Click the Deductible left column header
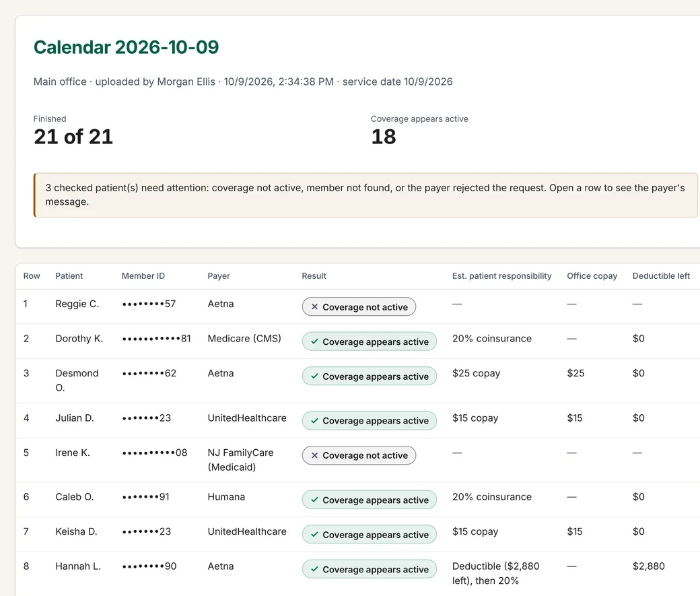Screen dimensions: 700x596 [x=661, y=276]
